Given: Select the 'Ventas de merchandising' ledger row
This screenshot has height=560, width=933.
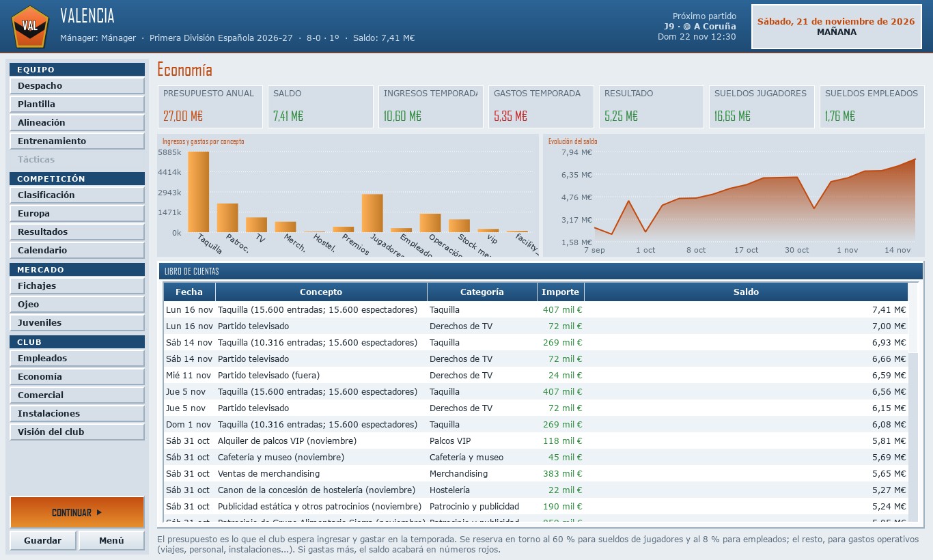Looking at the screenshot, I should point(536,474).
